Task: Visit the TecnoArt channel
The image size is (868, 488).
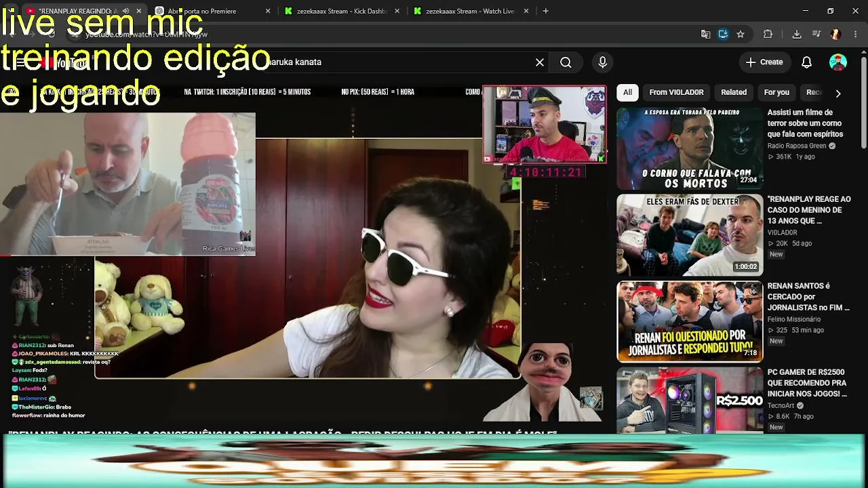Action: click(x=781, y=405)
